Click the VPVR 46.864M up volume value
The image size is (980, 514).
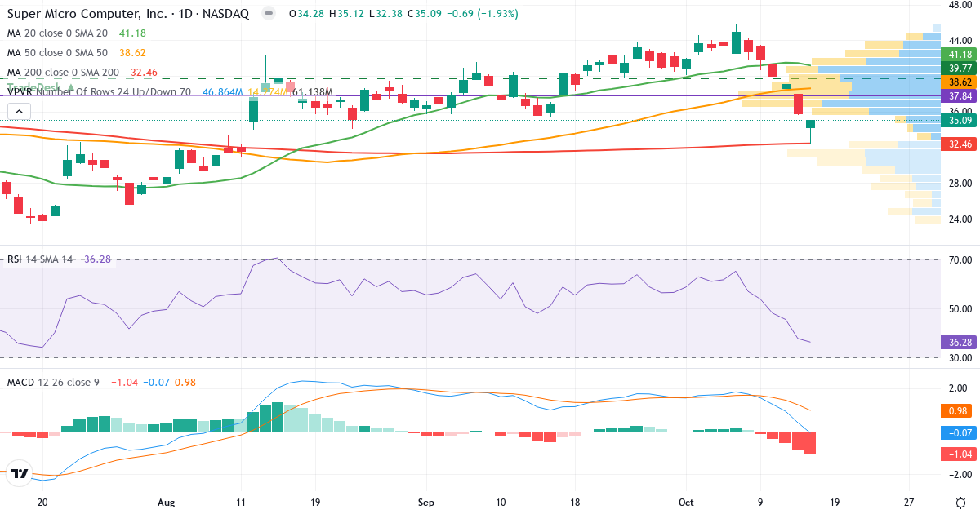[225, 91]
